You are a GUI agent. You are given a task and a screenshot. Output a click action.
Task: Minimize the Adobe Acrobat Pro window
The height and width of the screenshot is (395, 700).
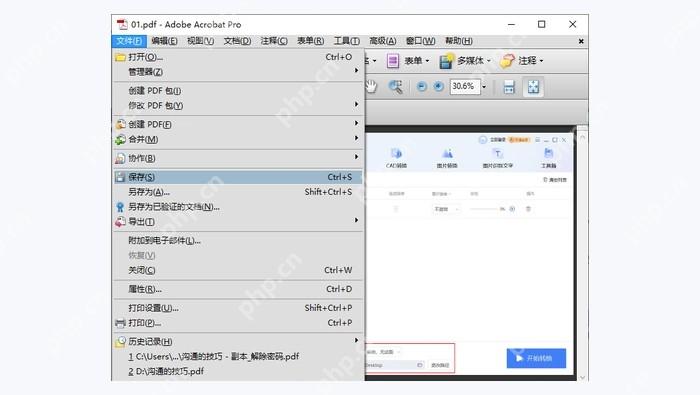(x=511, y=25)
